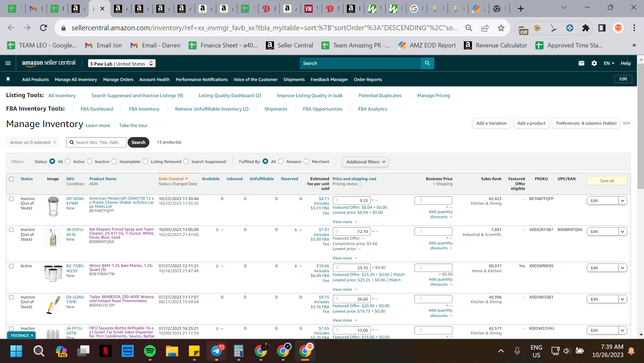
Task: Open the Chrome three-dot menu
Action: point(634,28)
